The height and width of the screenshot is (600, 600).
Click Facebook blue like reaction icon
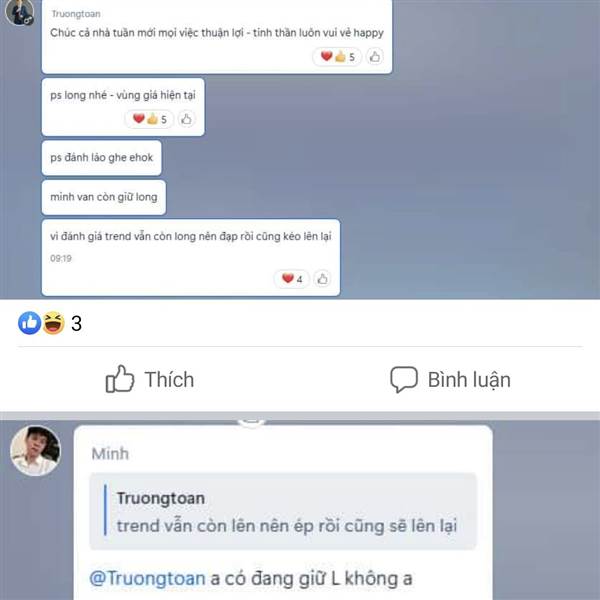29,323
